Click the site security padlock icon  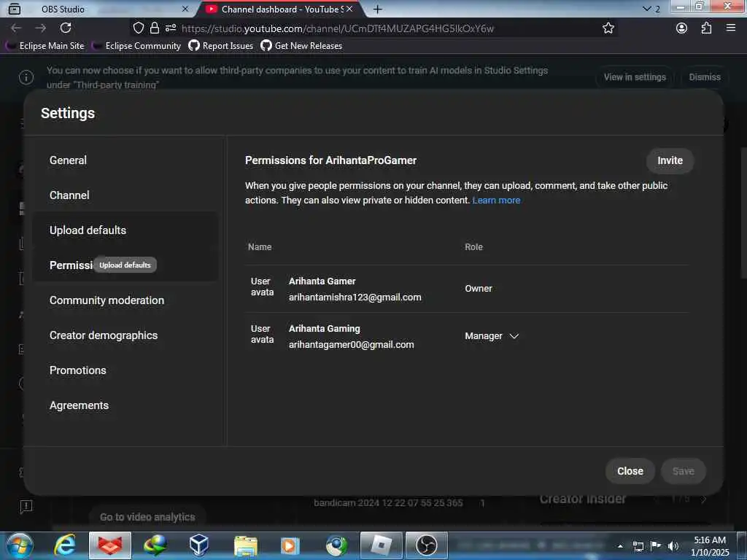pyautogui.click(x=155, y=28)
